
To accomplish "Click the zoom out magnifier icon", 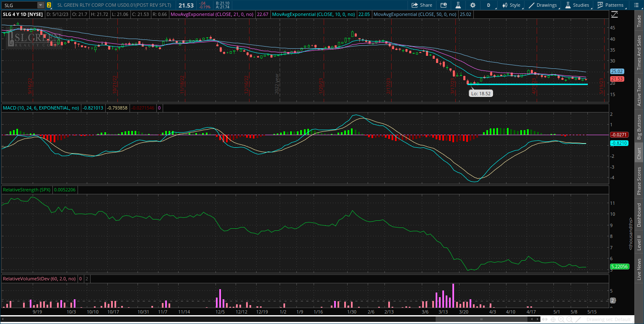I will click(570, 320).
